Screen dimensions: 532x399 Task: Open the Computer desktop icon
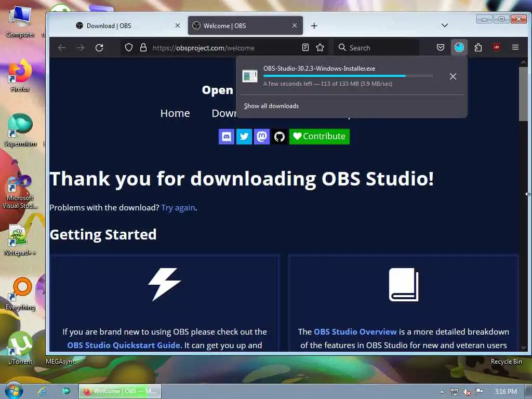(x=20, y=21)
